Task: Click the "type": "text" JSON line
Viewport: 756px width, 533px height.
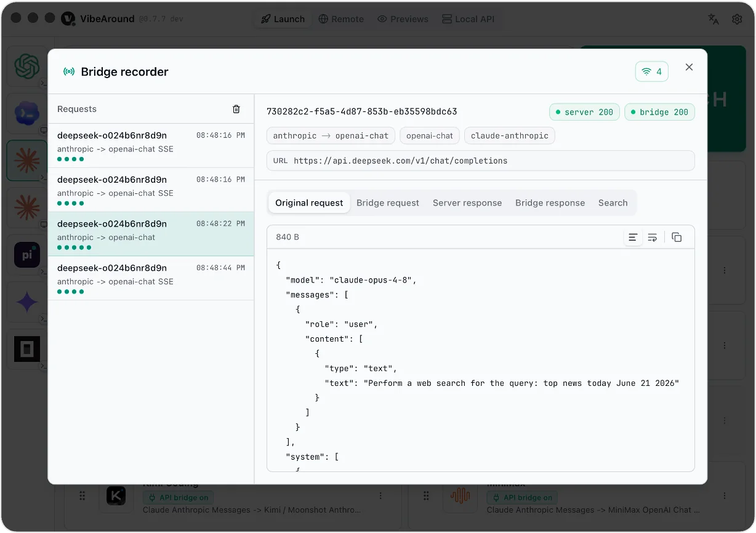Action: point(361,369)
